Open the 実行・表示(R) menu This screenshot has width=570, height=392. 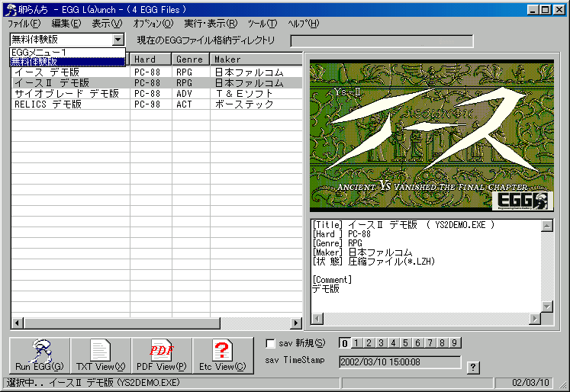(211, 24)
